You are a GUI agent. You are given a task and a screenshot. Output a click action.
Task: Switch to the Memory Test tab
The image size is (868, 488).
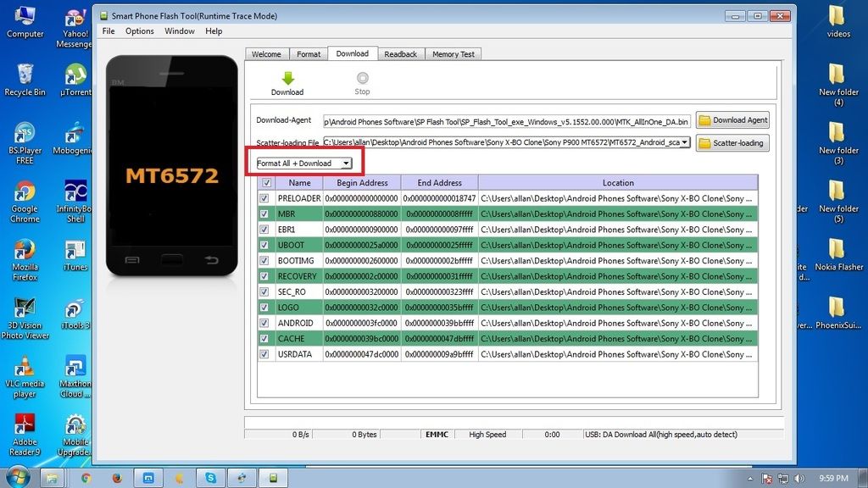[453, 54]
